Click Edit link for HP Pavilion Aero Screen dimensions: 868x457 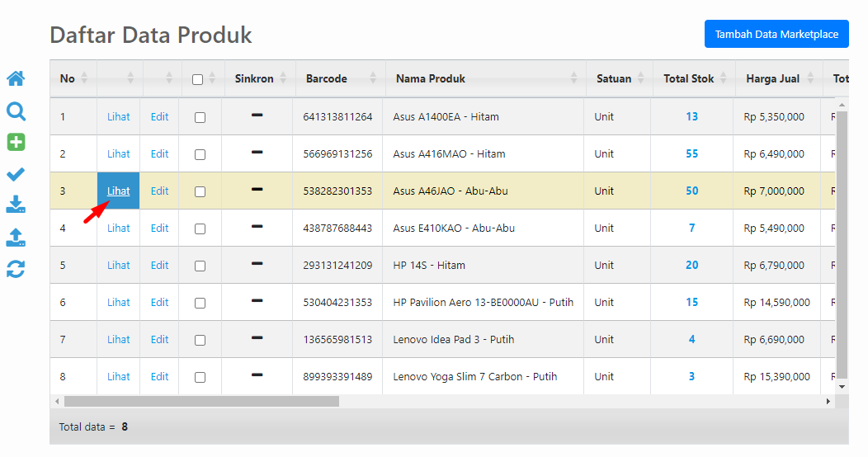pyautogui.click(x=159, y=302)
